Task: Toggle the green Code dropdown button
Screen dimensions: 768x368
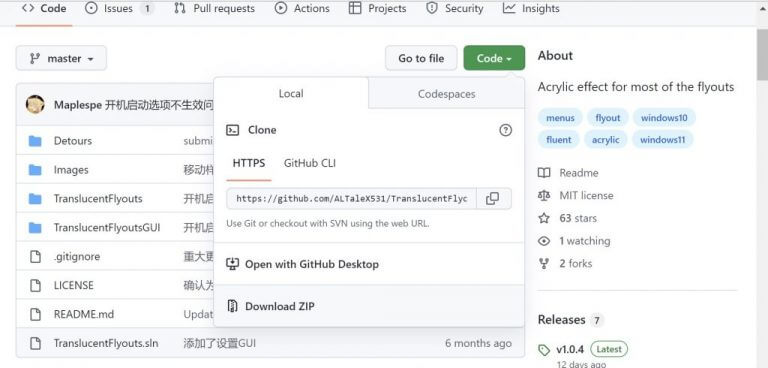Action: tap(494, 58)
